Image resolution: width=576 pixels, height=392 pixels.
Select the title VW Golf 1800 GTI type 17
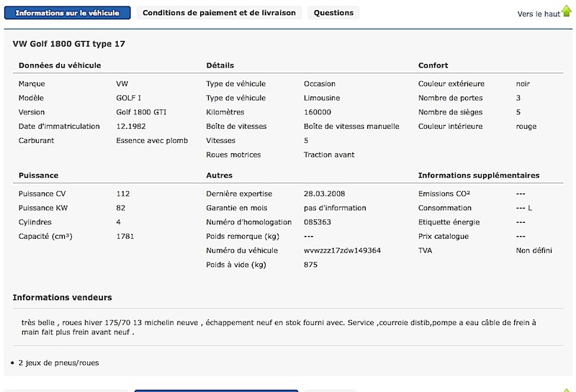click(68, 44)
